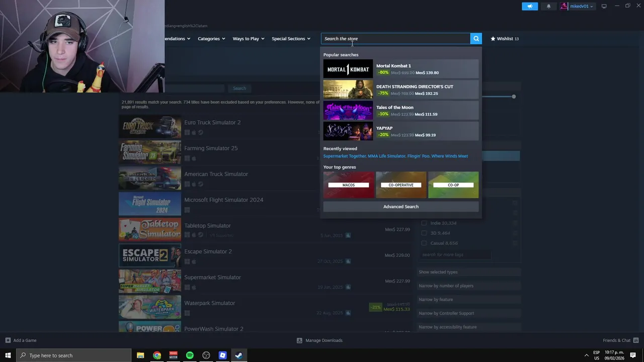Click the Add a Game plus icon

click(x=8, y=340)
